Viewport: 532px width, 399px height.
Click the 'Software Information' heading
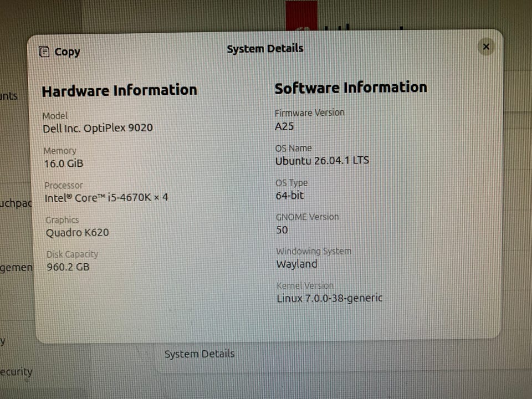351,88
